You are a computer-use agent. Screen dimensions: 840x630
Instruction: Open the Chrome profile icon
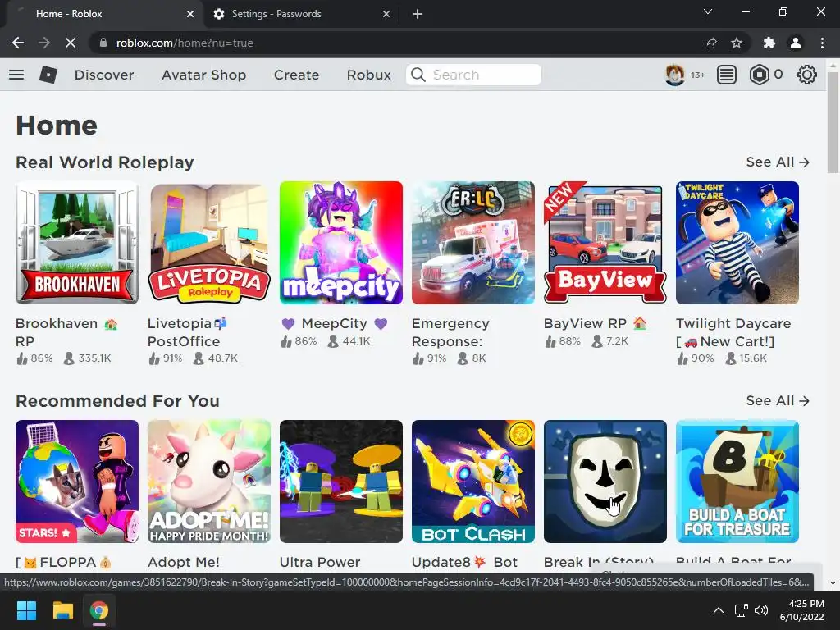pyautogui.click(x=796, y=43)
